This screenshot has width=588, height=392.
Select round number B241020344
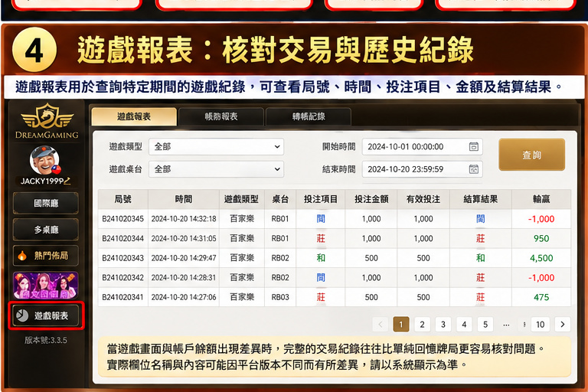click(123, 239)
